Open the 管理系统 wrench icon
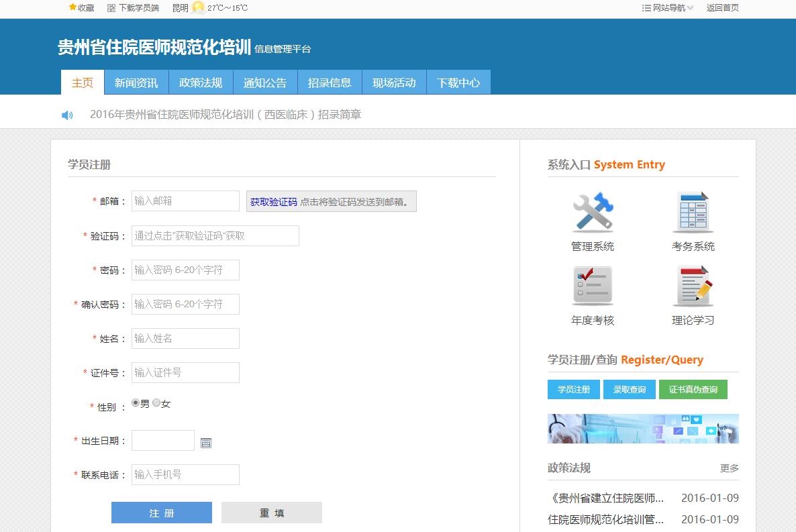This screenshot has width=796, height=532. click(x=593, y=213)
